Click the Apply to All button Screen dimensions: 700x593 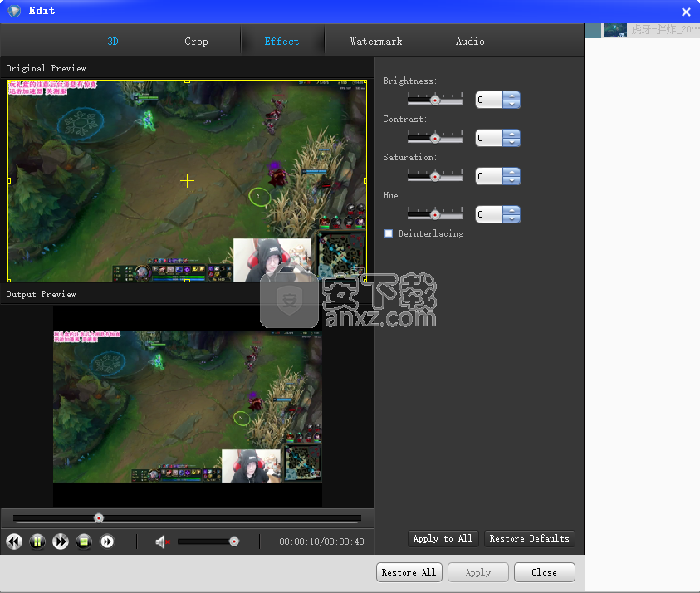pos(443,538)
